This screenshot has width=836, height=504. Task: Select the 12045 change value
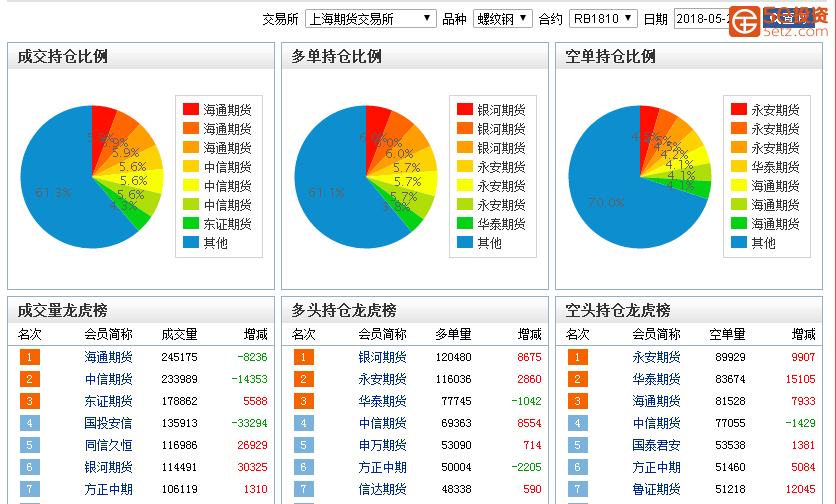pyautogui.click(x=800, y=489)
